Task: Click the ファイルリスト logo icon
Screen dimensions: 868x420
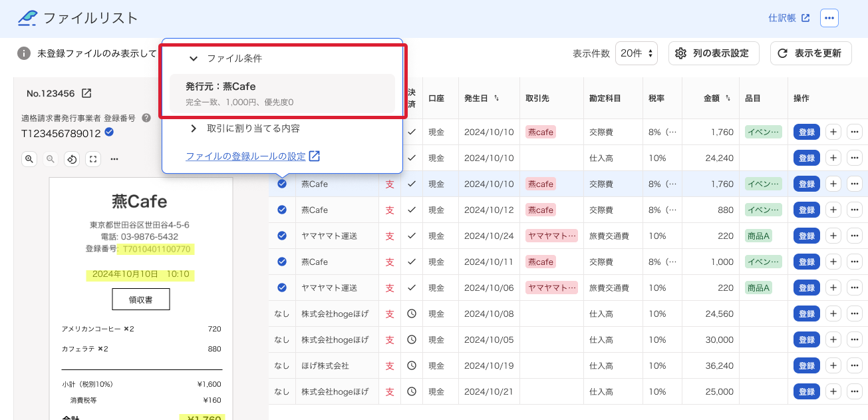Action: pyautogui.click(x=27, y=18)
